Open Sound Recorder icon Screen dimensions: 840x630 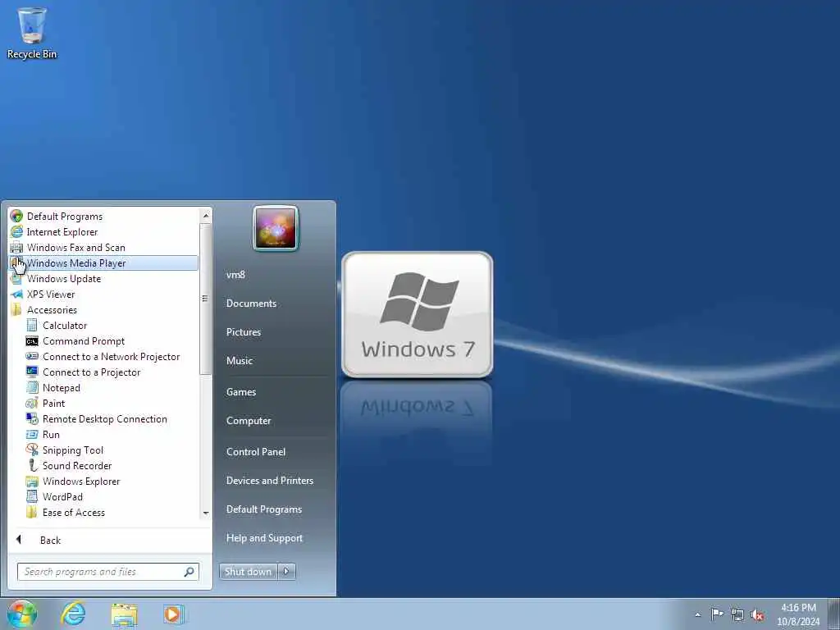click(32, 466)
